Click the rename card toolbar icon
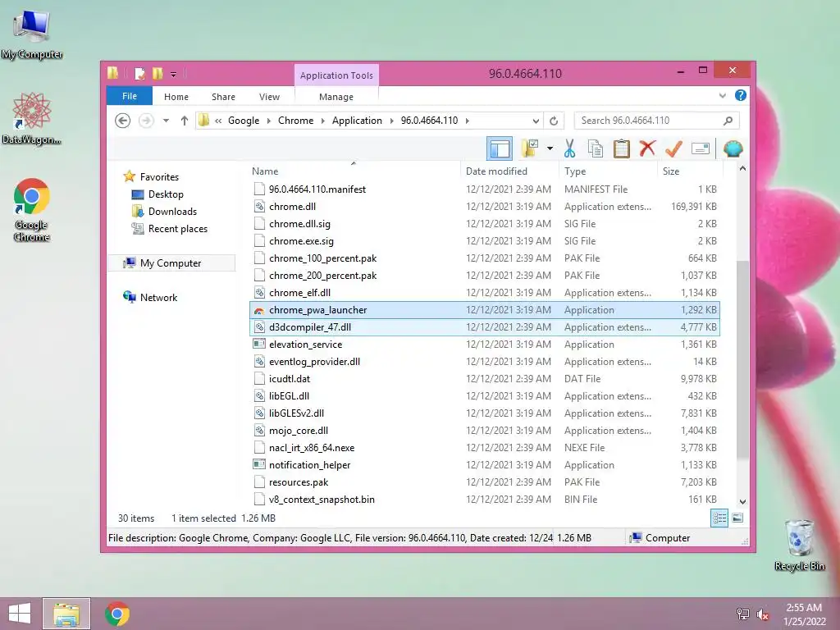 point(701,148)
